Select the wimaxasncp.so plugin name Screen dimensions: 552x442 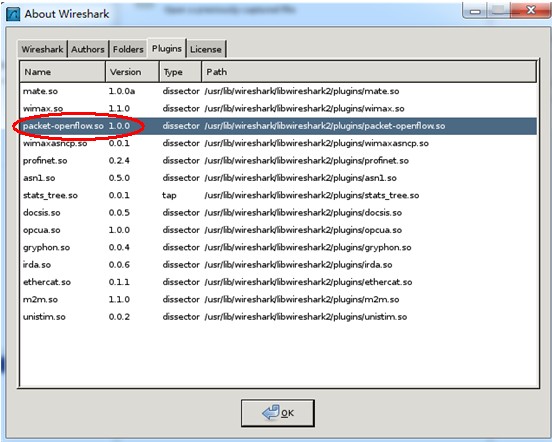pyautogui.click(x=55, y=143)
